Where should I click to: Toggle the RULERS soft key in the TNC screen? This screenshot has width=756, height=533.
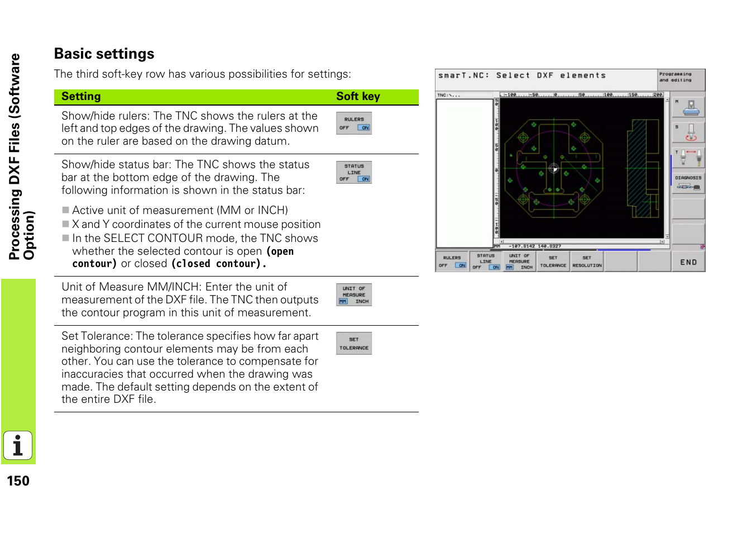click(x=452, y=261)
